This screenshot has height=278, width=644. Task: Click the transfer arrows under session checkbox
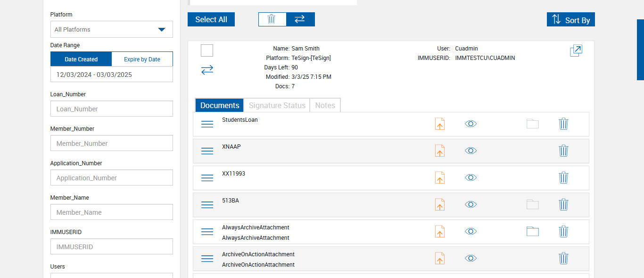[207, 70]
